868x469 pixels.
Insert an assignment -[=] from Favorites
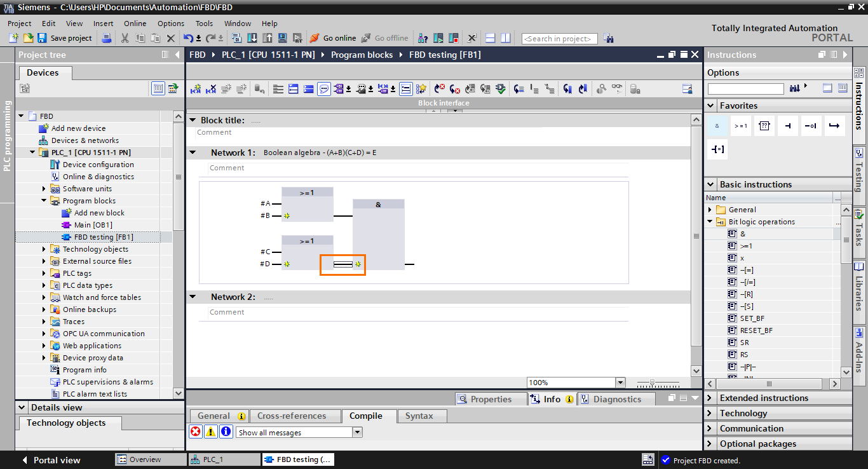pyautogui.click(x=717, y=149)
